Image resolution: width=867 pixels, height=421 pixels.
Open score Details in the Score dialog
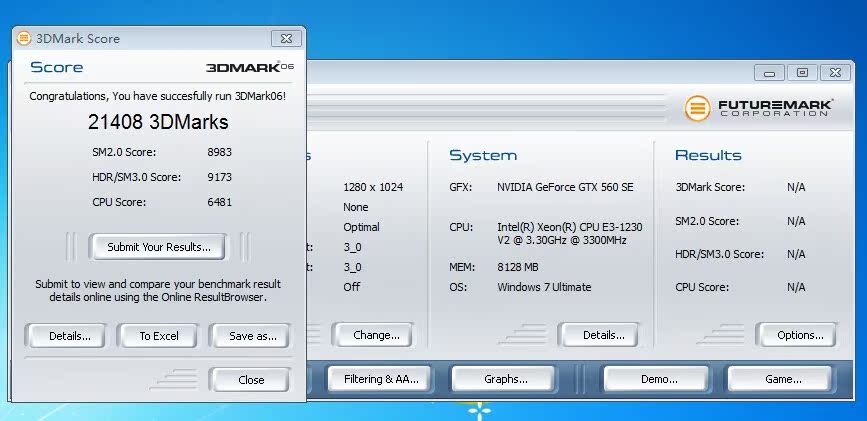coord(70,336)
